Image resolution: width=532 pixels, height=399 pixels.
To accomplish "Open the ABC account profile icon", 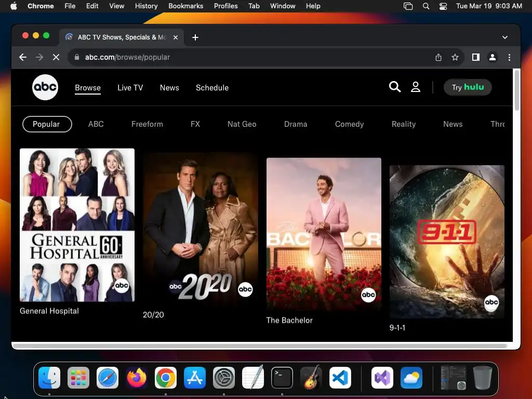I will pos(415,87).
